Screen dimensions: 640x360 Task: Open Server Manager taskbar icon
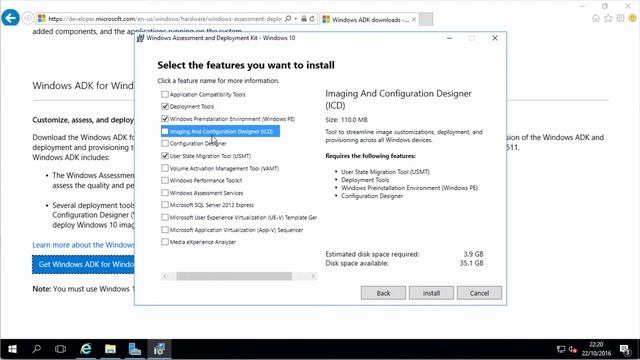135,349
